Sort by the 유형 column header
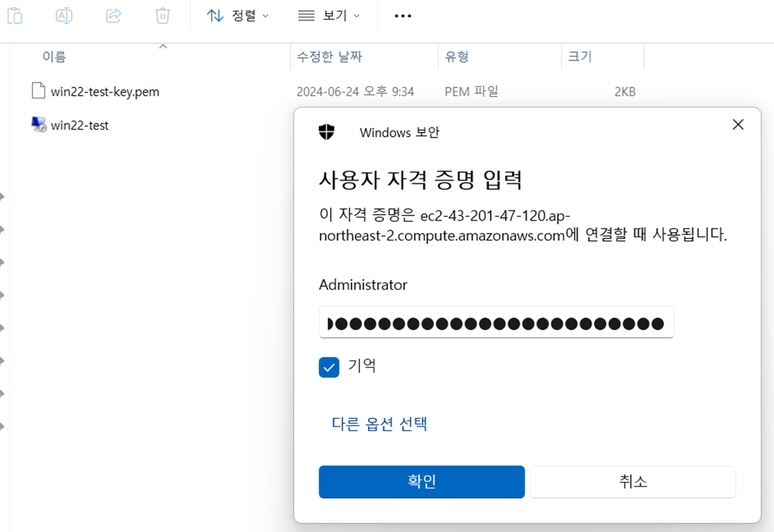 457,56
